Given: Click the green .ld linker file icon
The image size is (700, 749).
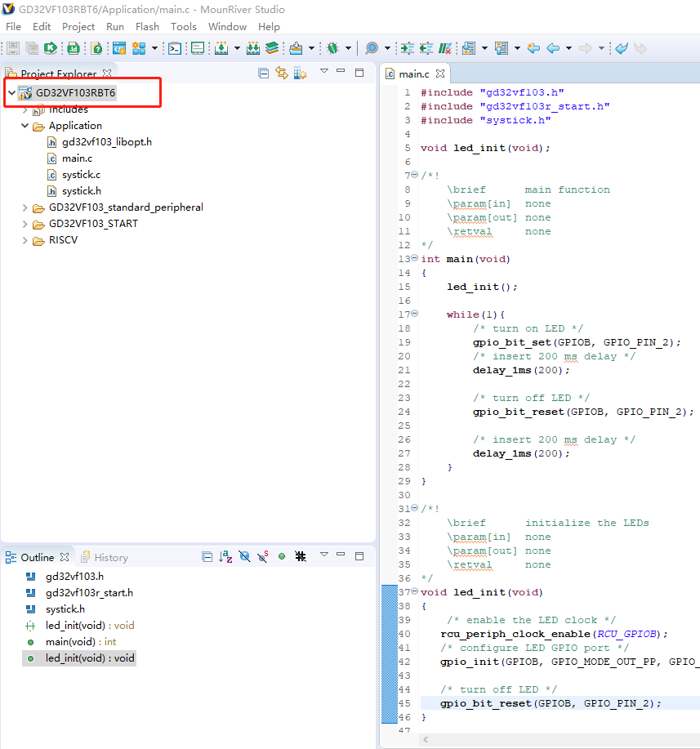Looking at the screenshot, I should click(74, 48).
